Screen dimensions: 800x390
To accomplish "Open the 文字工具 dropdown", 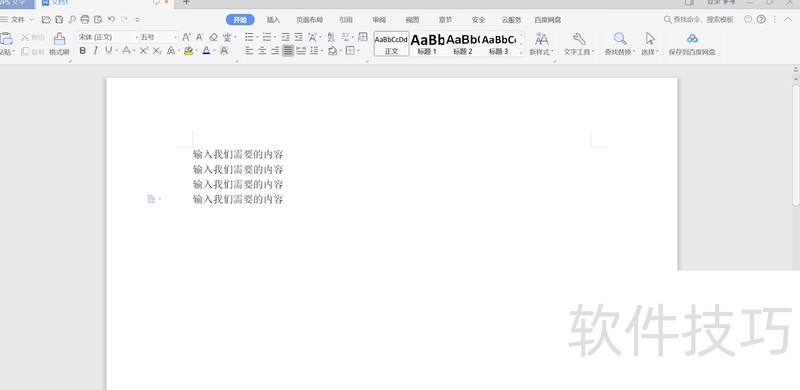I will (579, 44).
